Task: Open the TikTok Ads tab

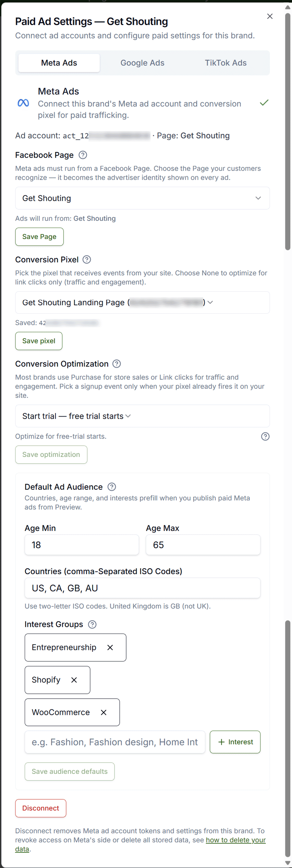Action: tap(225, 63)
